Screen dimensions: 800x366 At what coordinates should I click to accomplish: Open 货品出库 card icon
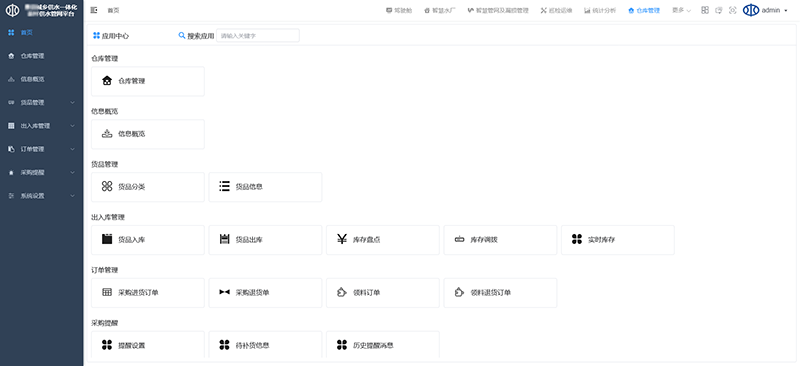pos(224,239)
